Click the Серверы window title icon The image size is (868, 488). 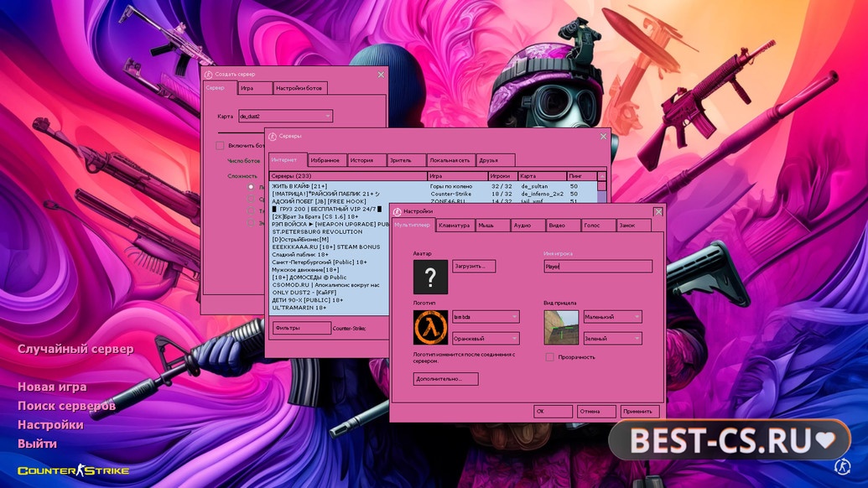pyautogui.click(x=273, y=136)
